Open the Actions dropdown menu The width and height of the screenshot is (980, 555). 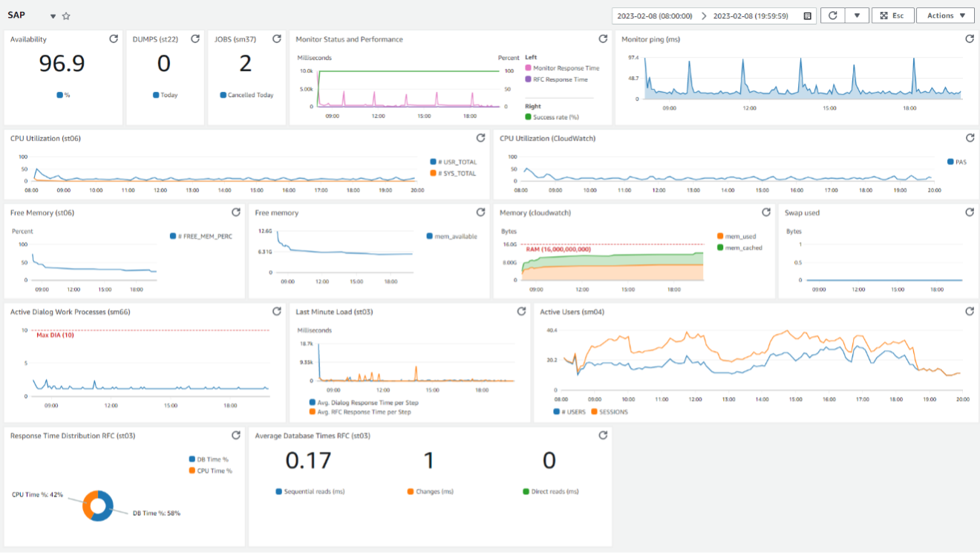[x=945, y=16]
